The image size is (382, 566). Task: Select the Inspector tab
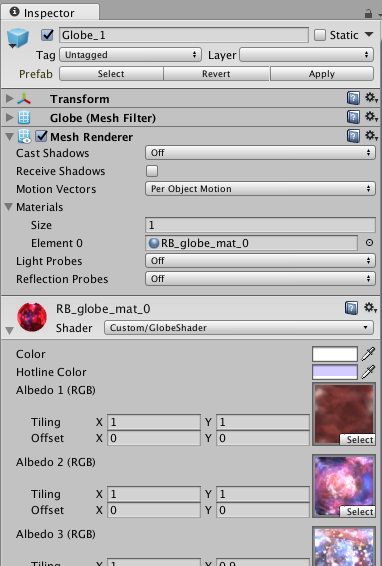click(50, 13)
